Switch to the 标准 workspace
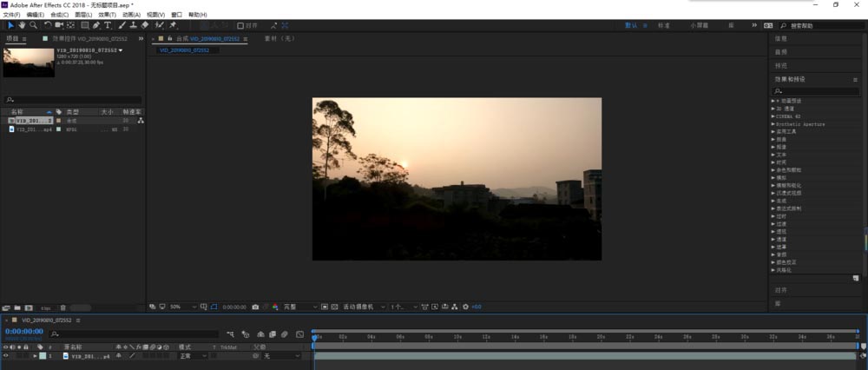Image resolution: width=868 pixels, height=370 pixels. [663, 26]
